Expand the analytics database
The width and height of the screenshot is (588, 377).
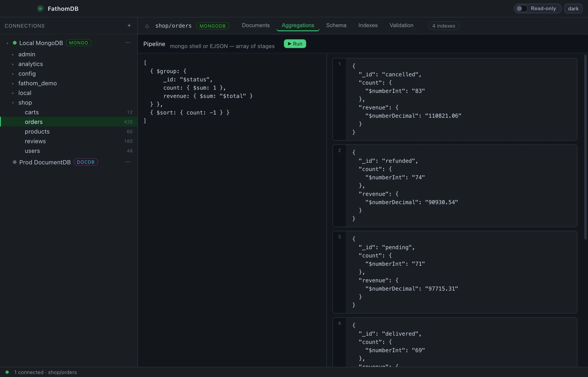coord(13,64)
